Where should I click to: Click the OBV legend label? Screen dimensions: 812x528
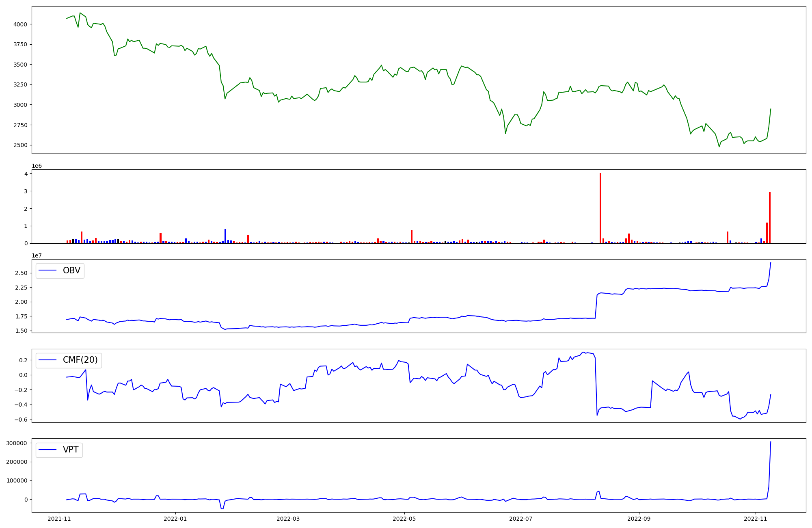[71, 270]
